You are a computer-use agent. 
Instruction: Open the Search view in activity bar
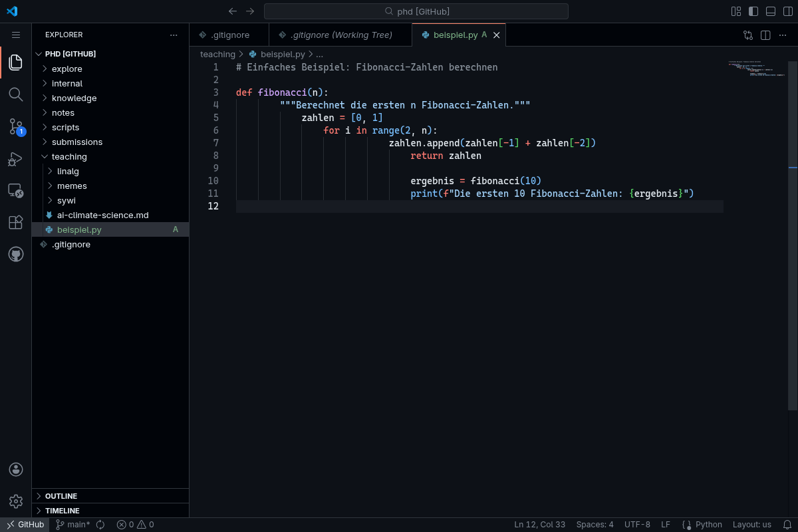(16, 94)
